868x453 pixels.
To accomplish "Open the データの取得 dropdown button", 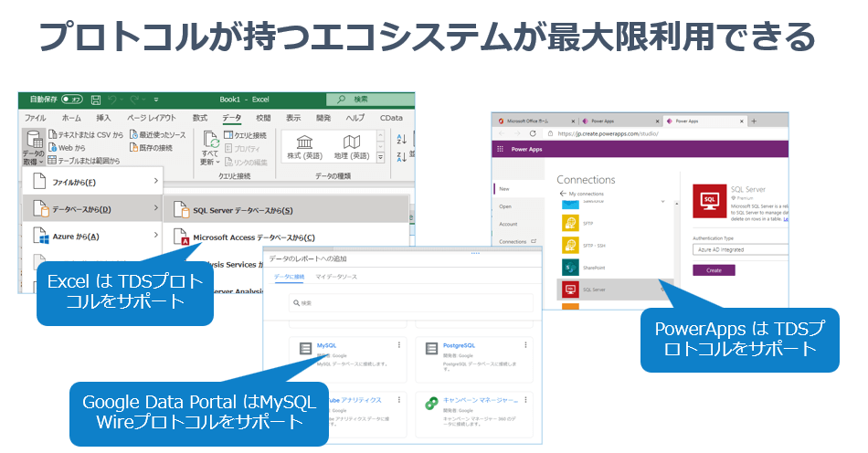I will (34, 148).
